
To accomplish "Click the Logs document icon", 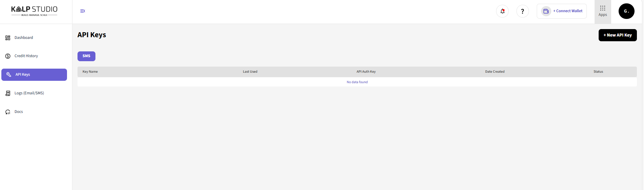I will tap(8, 93).
